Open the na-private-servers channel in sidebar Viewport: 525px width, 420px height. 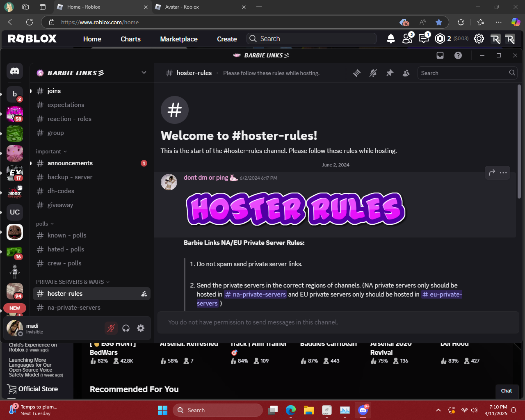tap(91, 308)
